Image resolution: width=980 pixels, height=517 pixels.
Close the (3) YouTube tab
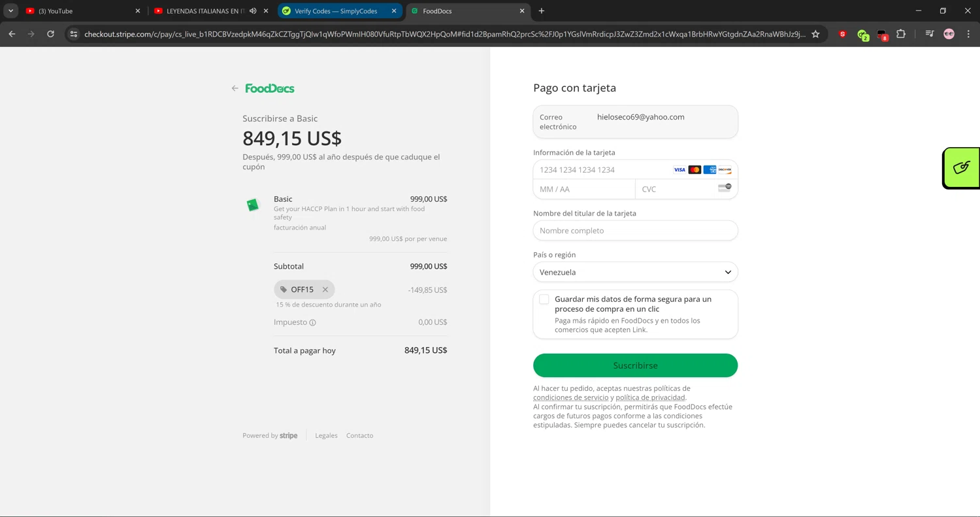click(x=138, y=11)
